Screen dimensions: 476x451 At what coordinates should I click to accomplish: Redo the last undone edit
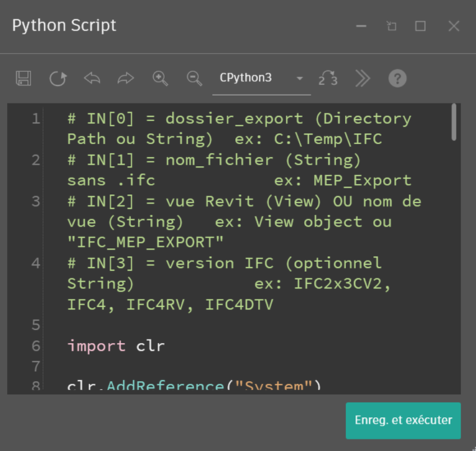pyautogui.click(x=126, y=78)
